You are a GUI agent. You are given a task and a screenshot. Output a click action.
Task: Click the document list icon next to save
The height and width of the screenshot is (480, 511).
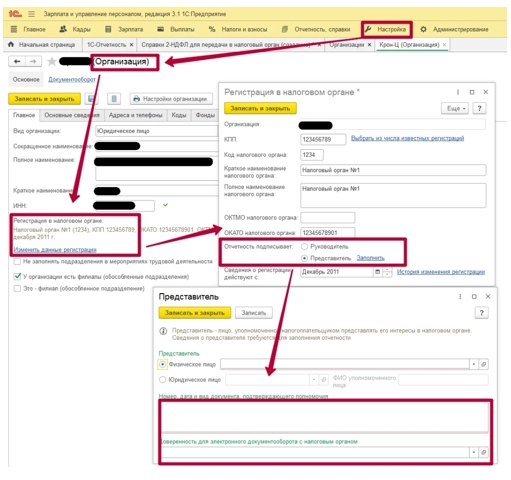[114, 99]
